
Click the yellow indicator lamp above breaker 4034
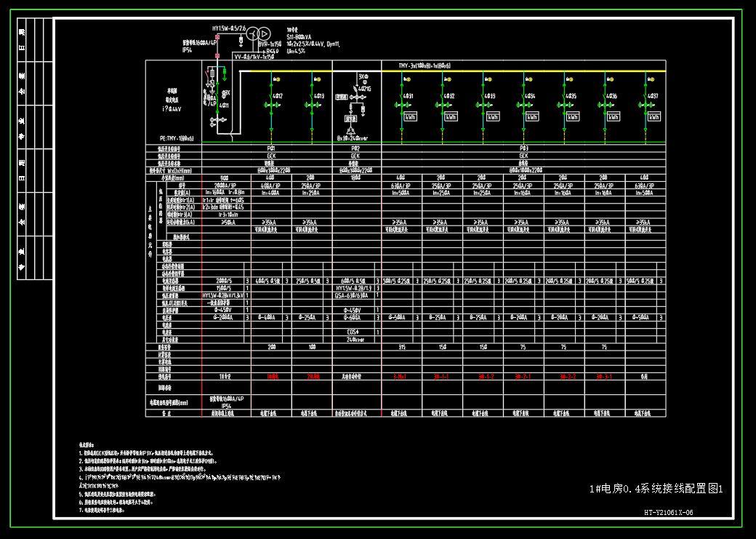point(529,79)
